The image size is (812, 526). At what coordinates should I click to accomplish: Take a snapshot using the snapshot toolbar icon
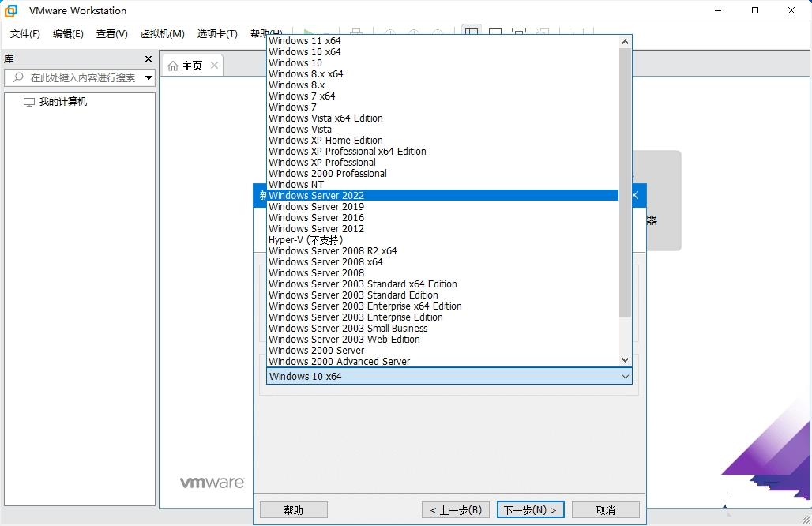click(x=390, y=30)
